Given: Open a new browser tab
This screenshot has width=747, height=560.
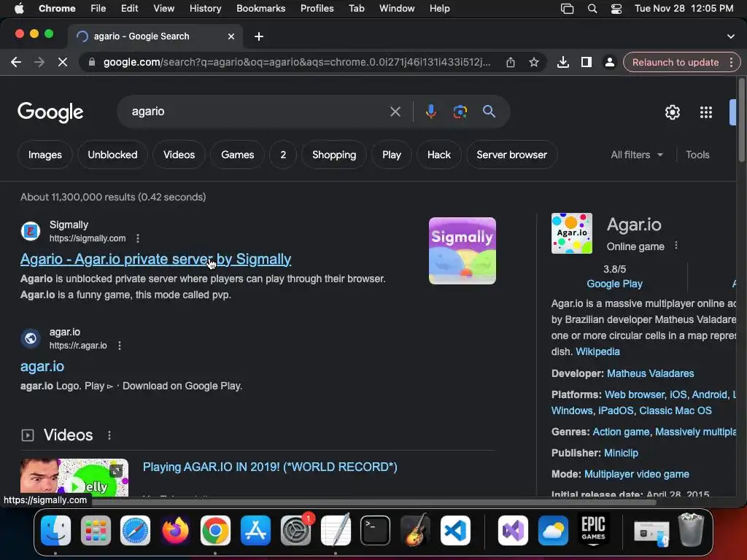Looking at the screenshot, I should point(259,36).
